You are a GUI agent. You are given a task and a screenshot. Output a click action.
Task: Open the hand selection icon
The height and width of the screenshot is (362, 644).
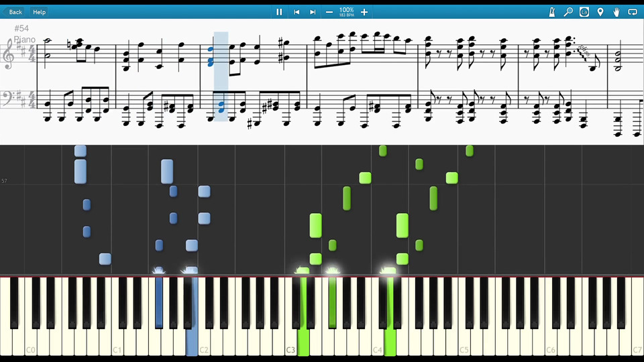click(616, 12)
